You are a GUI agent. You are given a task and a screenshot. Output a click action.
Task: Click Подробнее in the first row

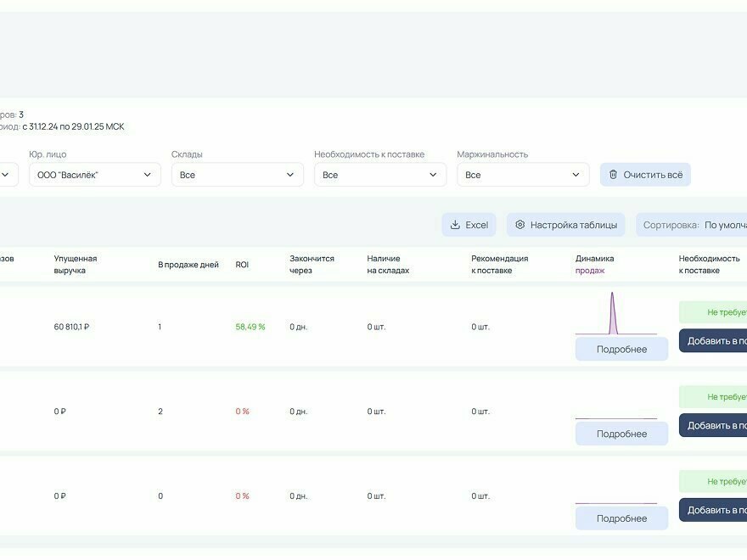[x=621, y=350]
